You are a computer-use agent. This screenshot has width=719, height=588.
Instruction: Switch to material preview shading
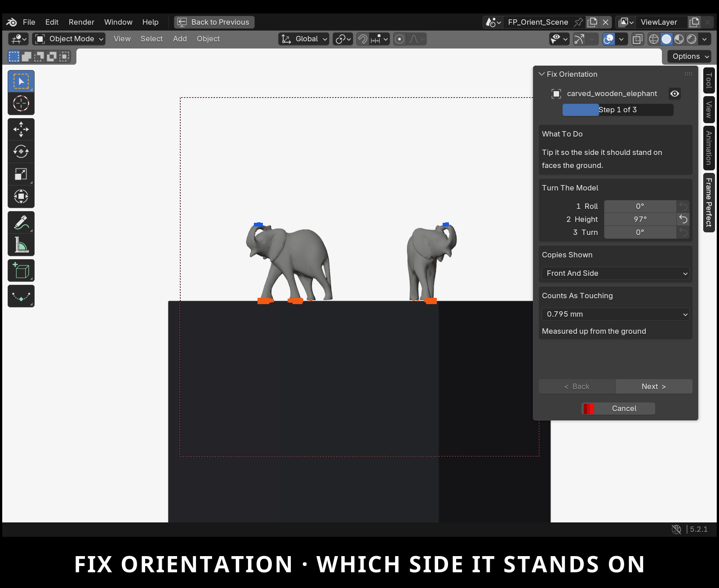[x=679, y=39]
